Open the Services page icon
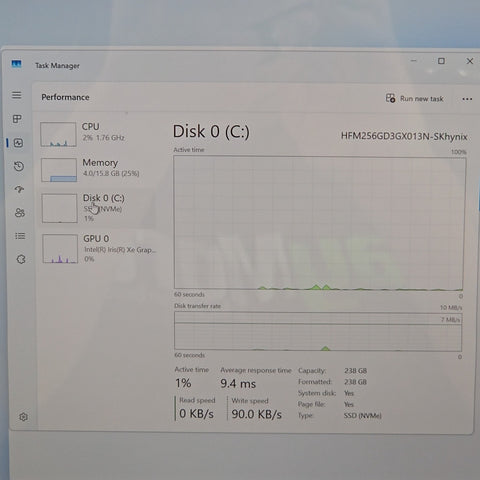This screenshot has height=480, width=480. tap(21, 259)
